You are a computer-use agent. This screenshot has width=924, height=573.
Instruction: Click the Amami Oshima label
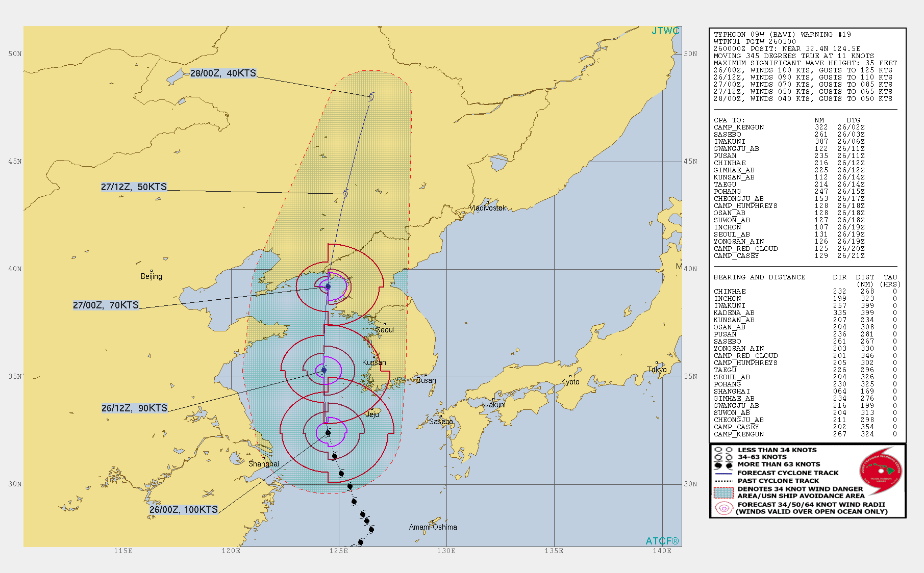pyautogui.click(x=433, y=527)
